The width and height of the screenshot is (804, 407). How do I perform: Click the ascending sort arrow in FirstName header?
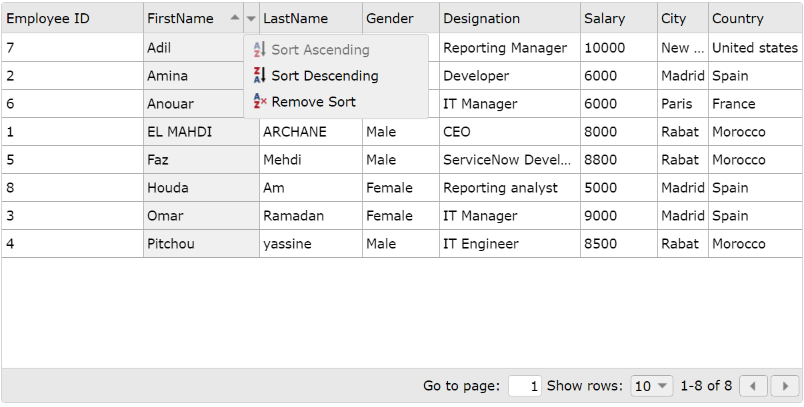coord(234,18)
